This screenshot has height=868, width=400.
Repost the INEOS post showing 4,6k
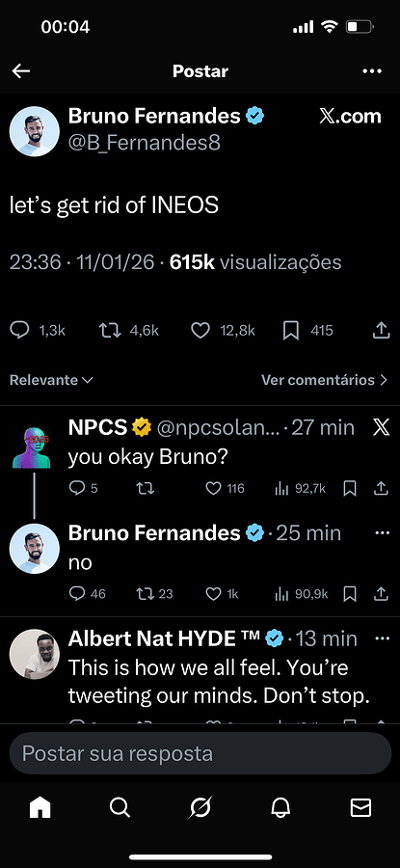(108, 331)
